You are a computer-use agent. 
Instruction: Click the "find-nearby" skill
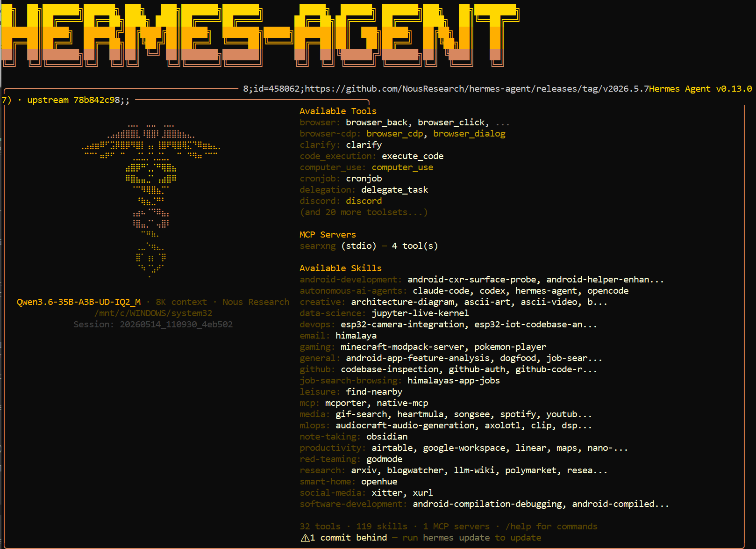[x=374, y=392]
